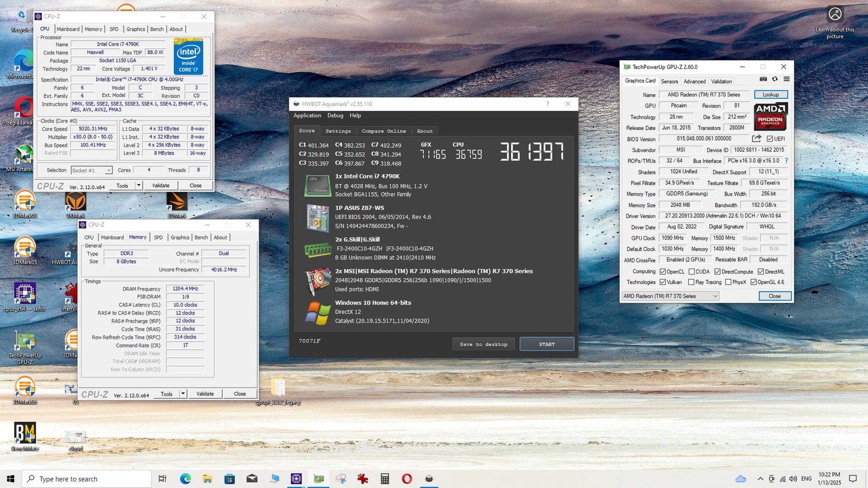Show hidden system tray icons
The height and width of the screenshot is (488, 868).
(760, 479)
